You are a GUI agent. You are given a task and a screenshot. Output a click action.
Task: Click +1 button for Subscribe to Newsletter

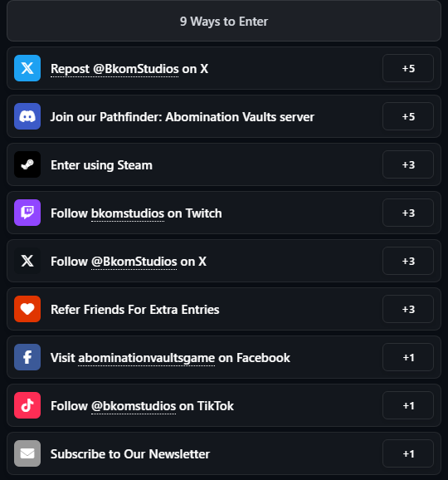point(408,453)
